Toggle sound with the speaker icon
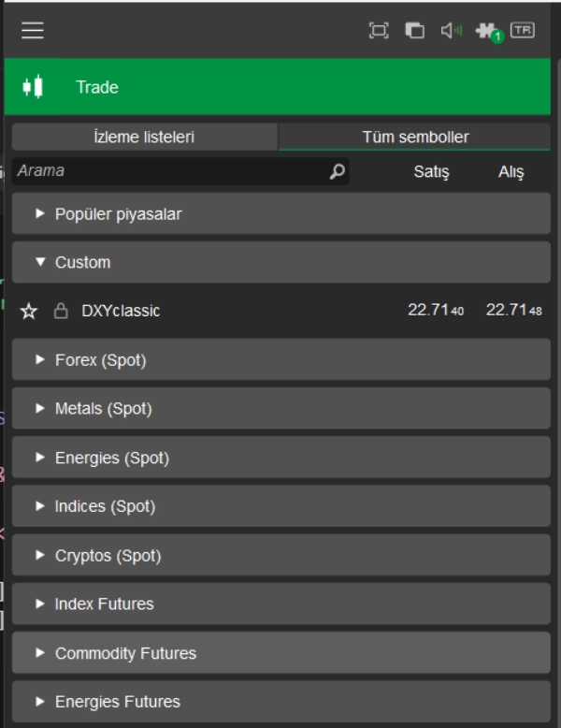The width and height of the screenshot is (561, 728). [452, 31]
